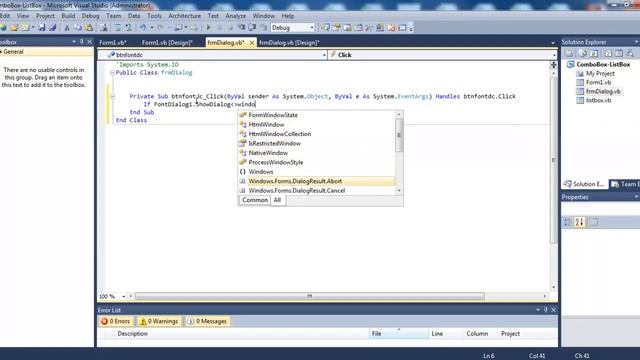
Task: Open the document tabs list dropdown arrow
Action: click(x=553, y=42)
